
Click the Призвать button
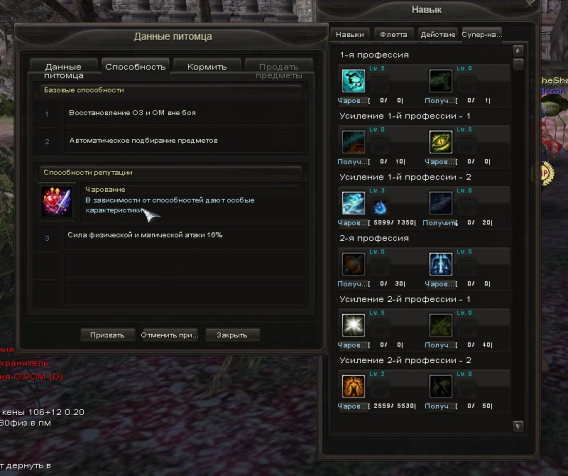click(107, 335)
